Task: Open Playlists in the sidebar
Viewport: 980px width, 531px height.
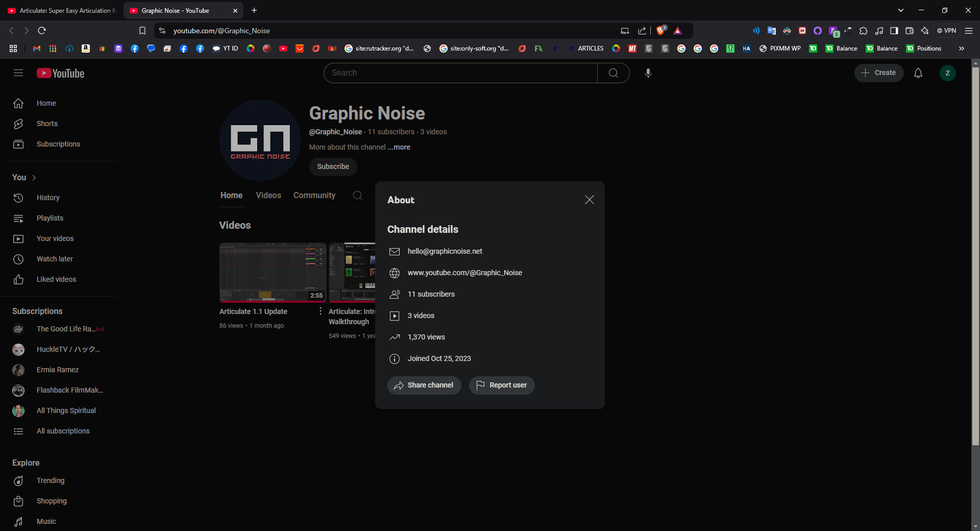Action: 61,218
